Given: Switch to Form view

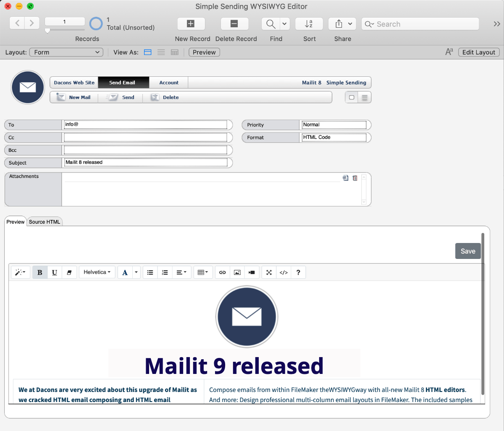Looking at the screenshot, I should 147,52.
